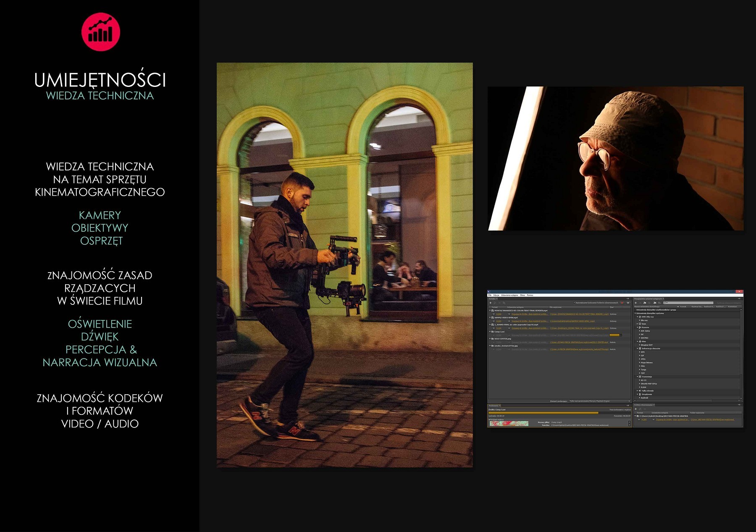Image resolution: width=756 pixels, height=532 pixels.
Task: Open the Plik menu
Action: (490, 295)
